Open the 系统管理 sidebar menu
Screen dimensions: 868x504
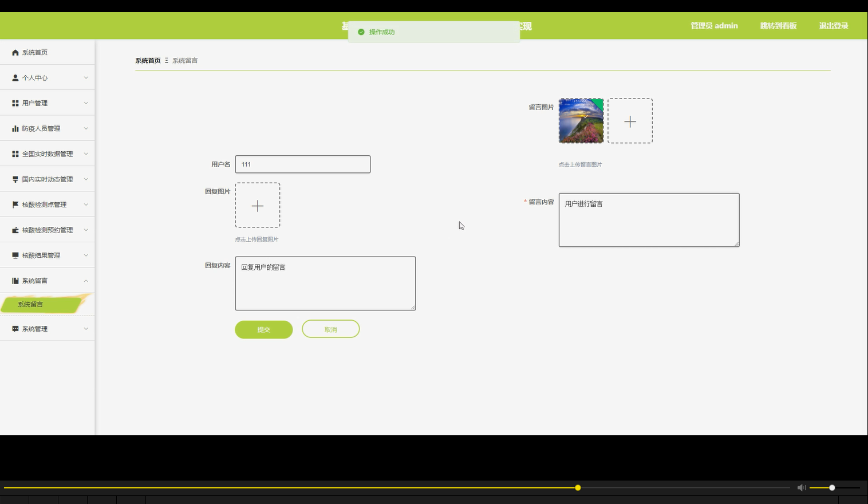(47, 329)
